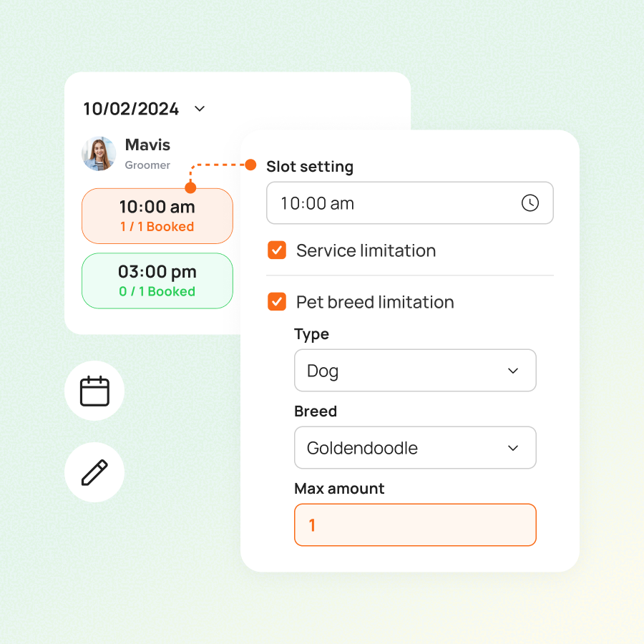This screenshot has width=644, height=644.
Task: Expand the date dropdown chevron
Action: pos(200,109)
